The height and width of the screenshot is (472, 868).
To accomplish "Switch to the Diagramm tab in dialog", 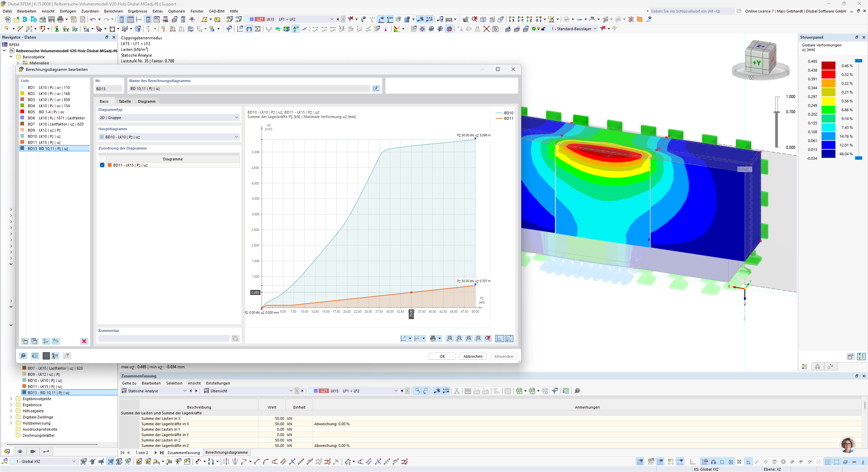I will tap(147, 101).
